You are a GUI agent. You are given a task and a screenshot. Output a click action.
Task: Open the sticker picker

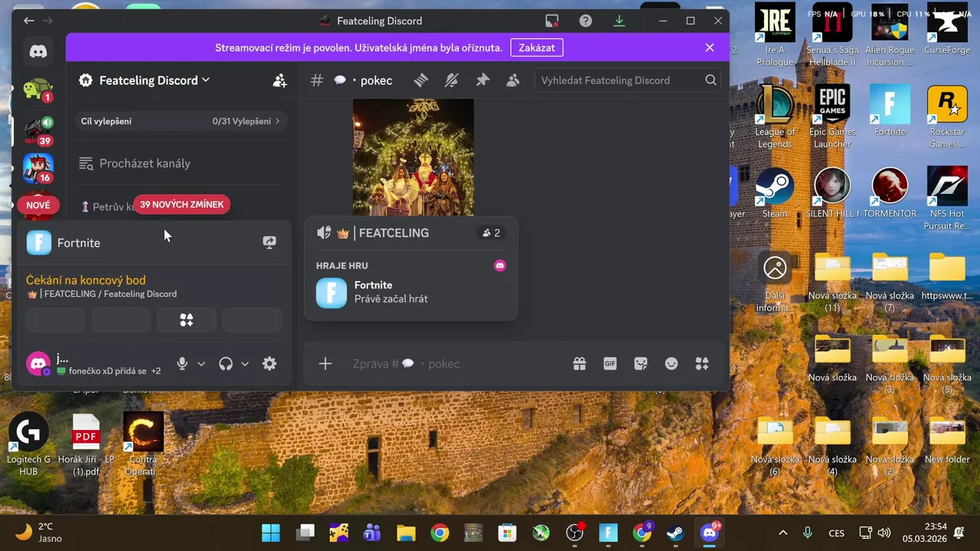pyautogui.click(x=641, y=364)
